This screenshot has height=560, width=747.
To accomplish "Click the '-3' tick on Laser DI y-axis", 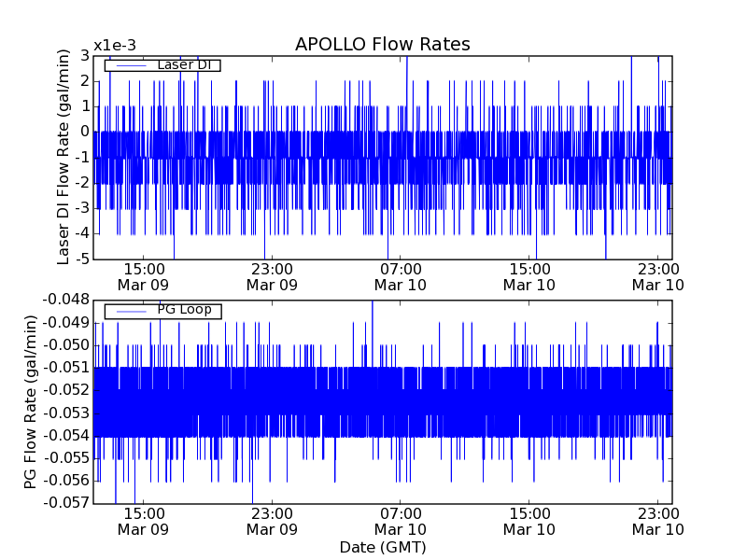I will coord(80,208).
